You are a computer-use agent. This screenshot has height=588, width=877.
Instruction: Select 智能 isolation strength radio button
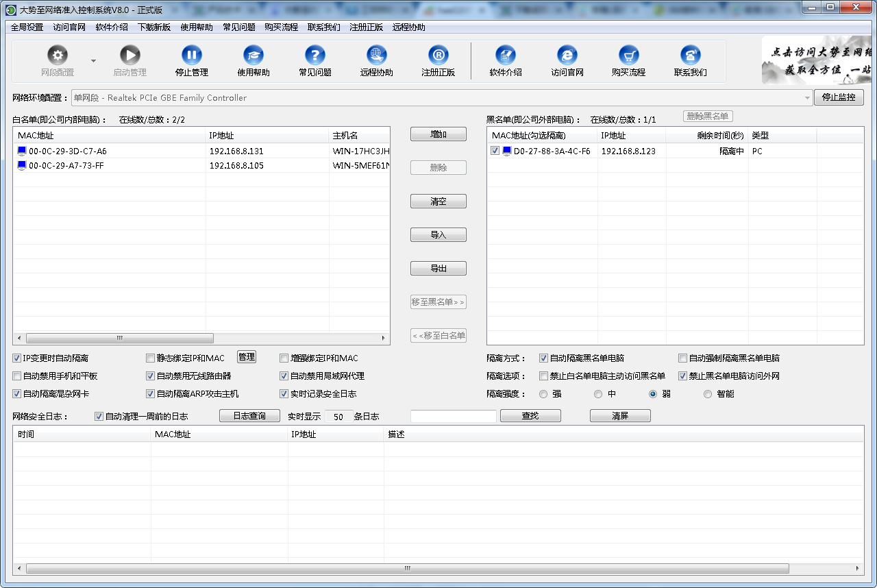click(708, 394)
